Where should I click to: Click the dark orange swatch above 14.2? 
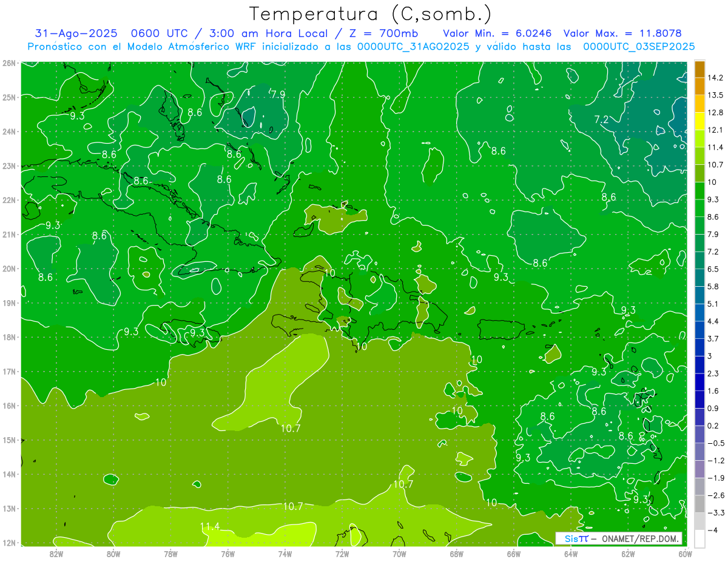click(x=699, y=69)
